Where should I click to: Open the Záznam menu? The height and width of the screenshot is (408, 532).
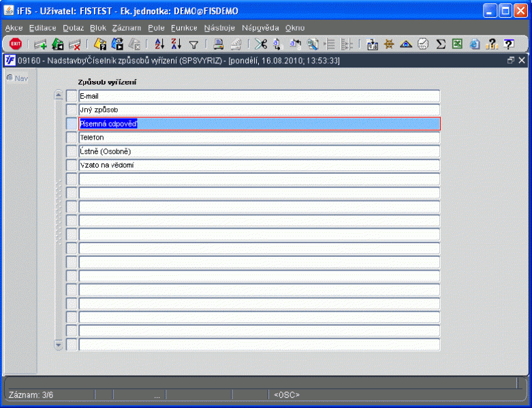coord(127,28)
